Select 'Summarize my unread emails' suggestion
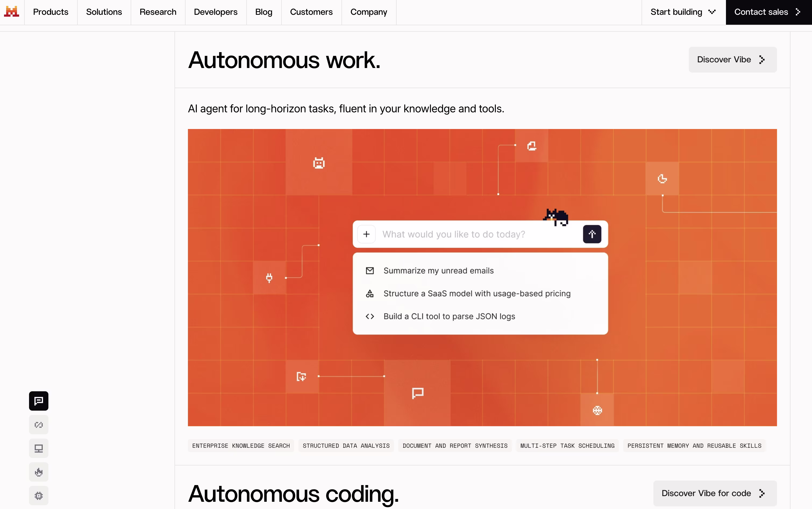 [x=480, y=271]
